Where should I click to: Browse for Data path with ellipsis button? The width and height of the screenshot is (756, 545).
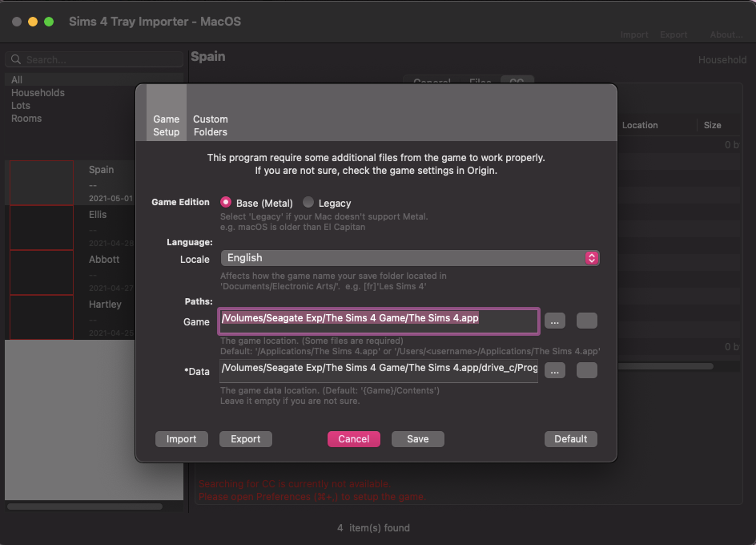tap(554, 371)
